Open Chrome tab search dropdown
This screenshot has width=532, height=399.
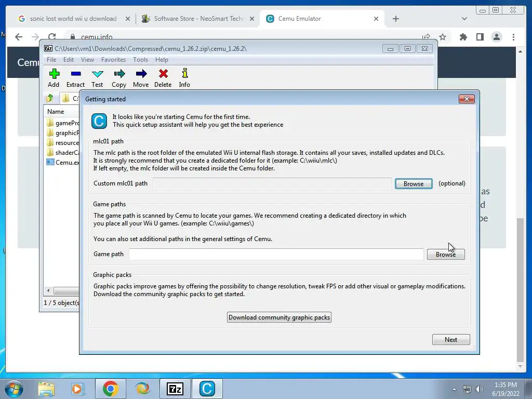tap(464, 19)
